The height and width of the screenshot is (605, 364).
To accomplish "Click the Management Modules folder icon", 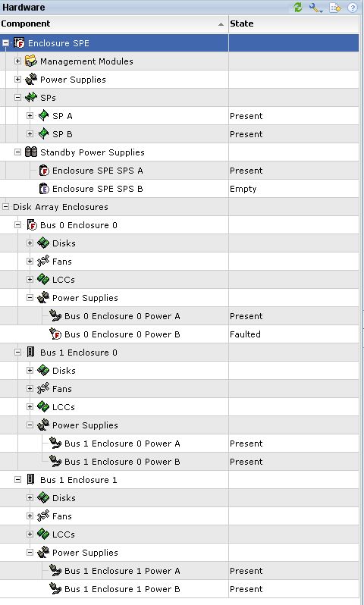I will tap(31, 61).
